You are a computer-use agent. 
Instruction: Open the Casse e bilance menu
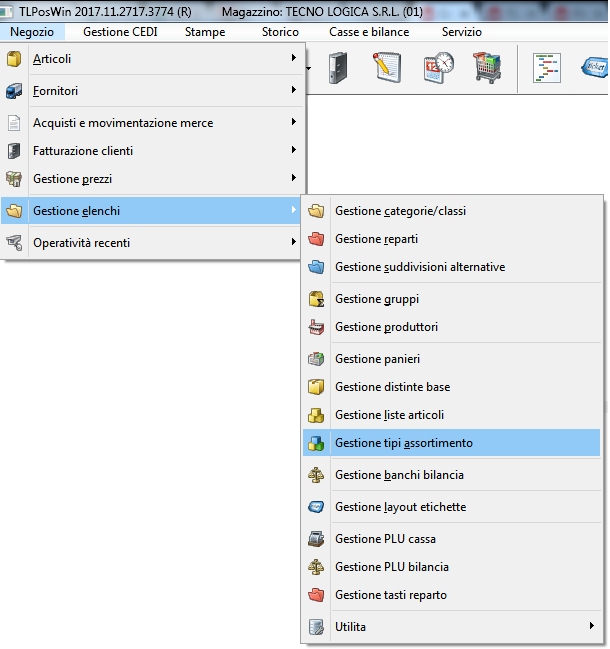point(369,32)
